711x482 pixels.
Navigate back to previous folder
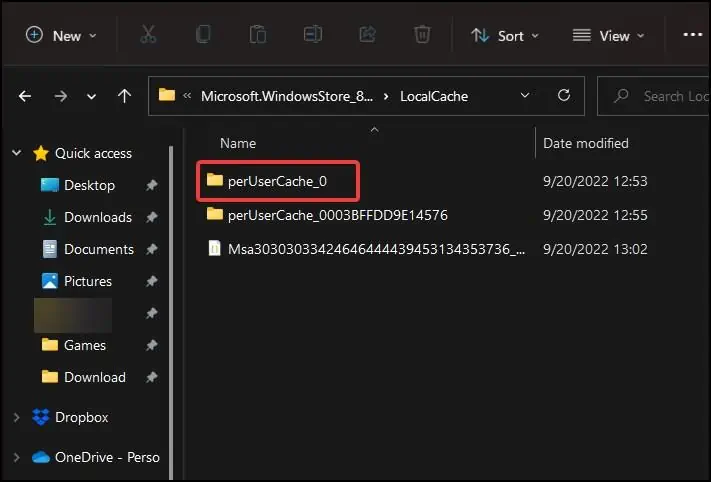click(25, 96)
